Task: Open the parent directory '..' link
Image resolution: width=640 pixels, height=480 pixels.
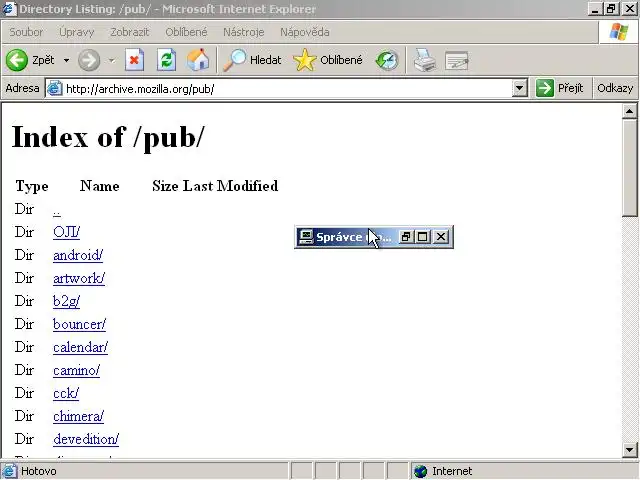Action: pos(57,211)
